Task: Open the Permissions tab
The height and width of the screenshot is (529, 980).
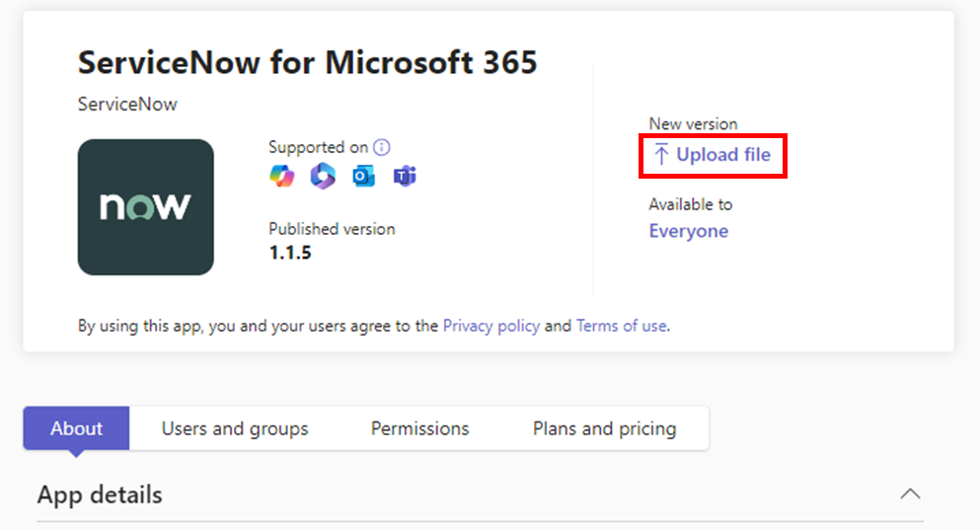Action: click(x=420, y=428)
